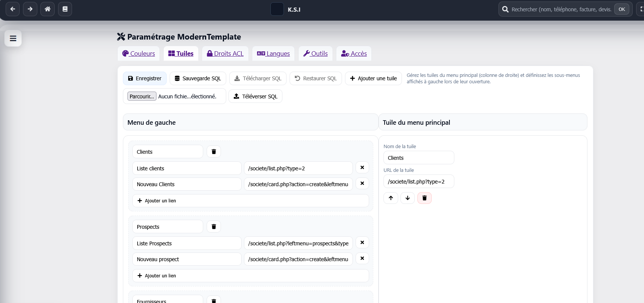This screenshot has height=303, width=644.
Task: Add a link under Clients group
Action: [250, 201]
